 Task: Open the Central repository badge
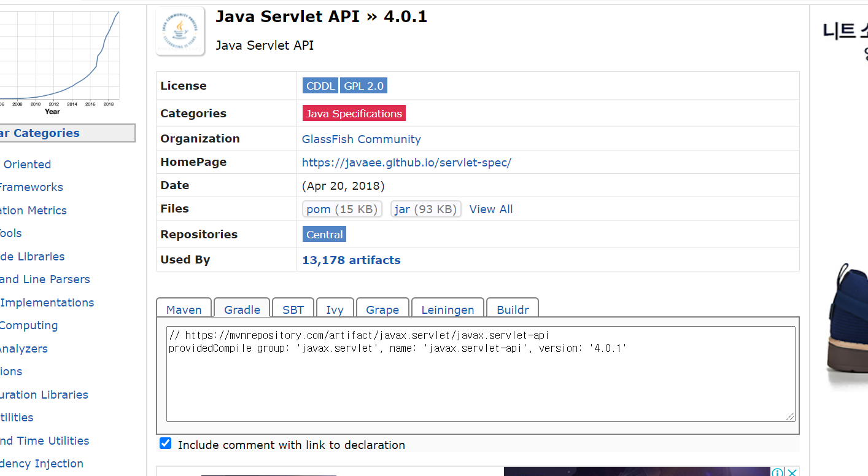tap(324, 235)
